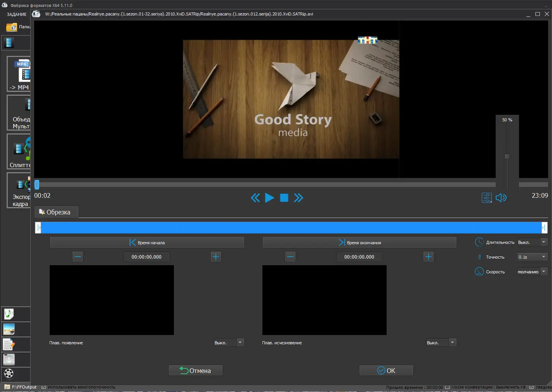Open the Picture category in the left sidebar
Image resolution: width=552 pixels, height=392 pixels.
coord(9,329)
